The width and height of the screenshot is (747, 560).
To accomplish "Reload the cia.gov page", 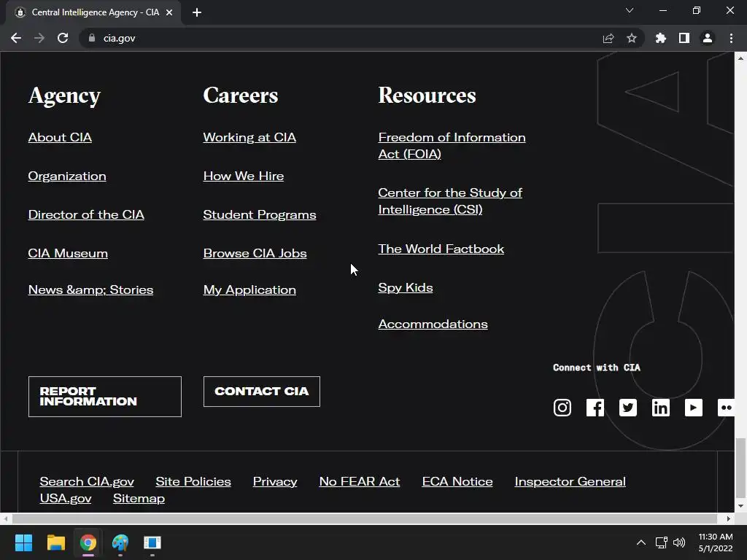I will pyautogui.click(x=63, y=38).
